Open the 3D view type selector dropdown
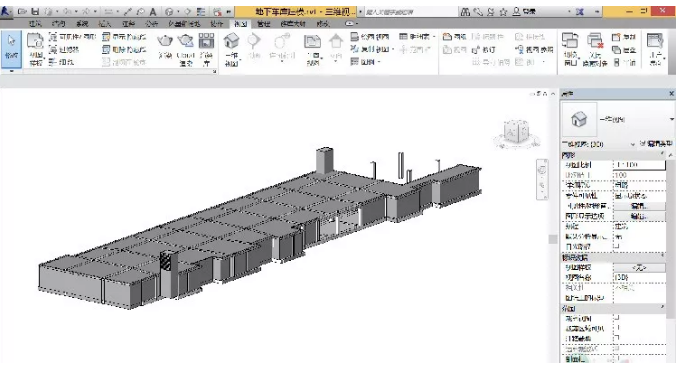The image size is (690, 375). click(672, 119)
